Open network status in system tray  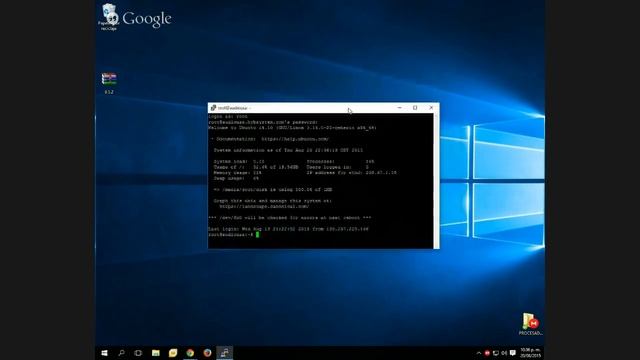click(x=496, y=353)
